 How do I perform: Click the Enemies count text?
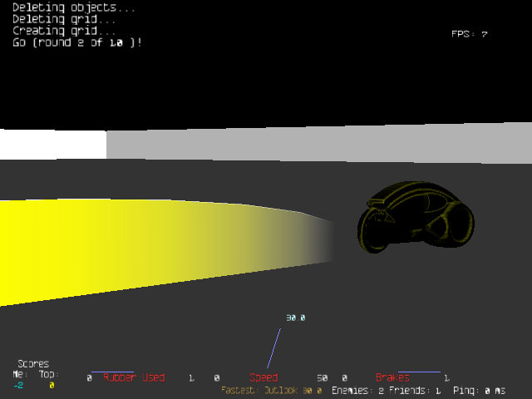357,390
